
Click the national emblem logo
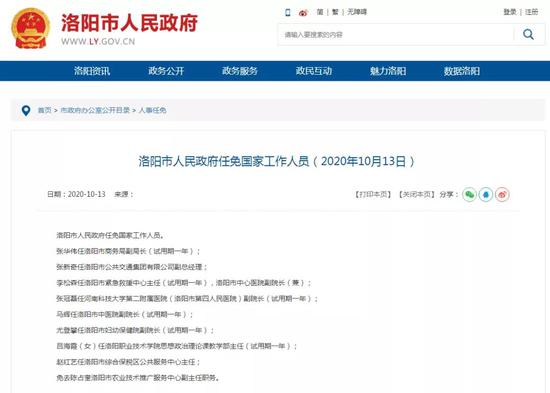[x=31, y=28]
